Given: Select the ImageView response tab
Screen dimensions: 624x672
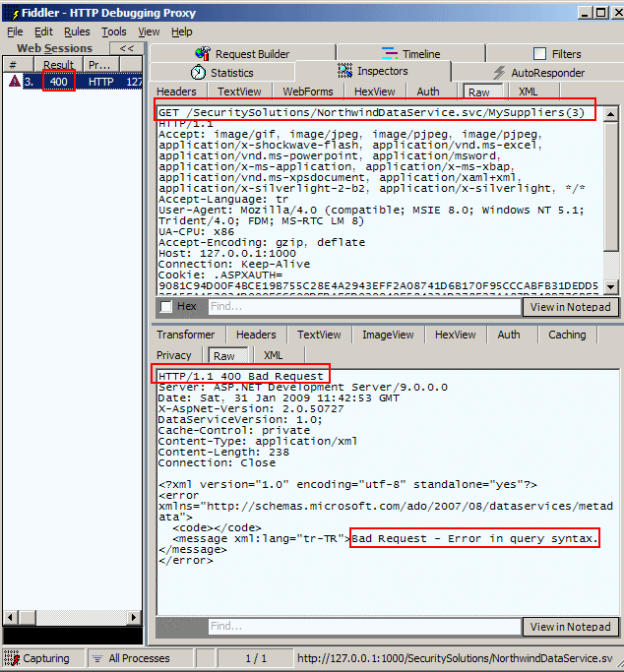Looking at the screenshot, I should (x=388, y=335).
